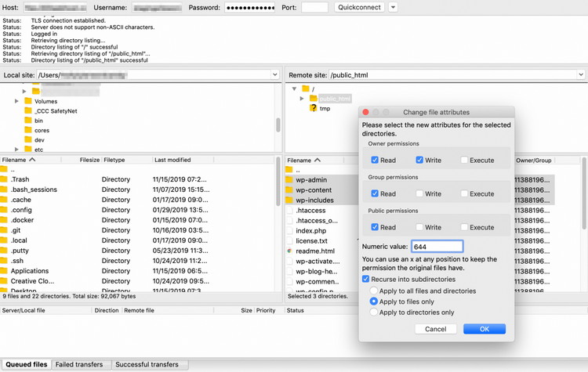Click the readme.html file icon
This screenshot has height=372, width=588.
[x=289, y=251]
